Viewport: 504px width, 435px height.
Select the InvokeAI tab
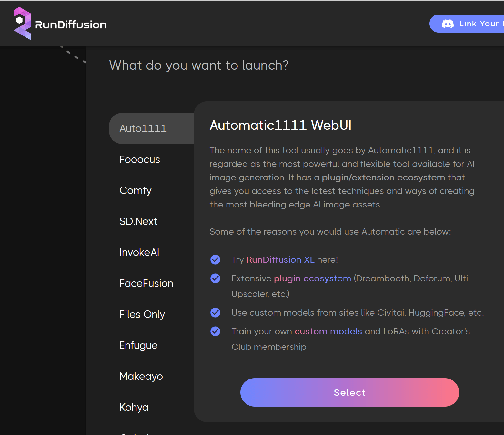[139, 252]
